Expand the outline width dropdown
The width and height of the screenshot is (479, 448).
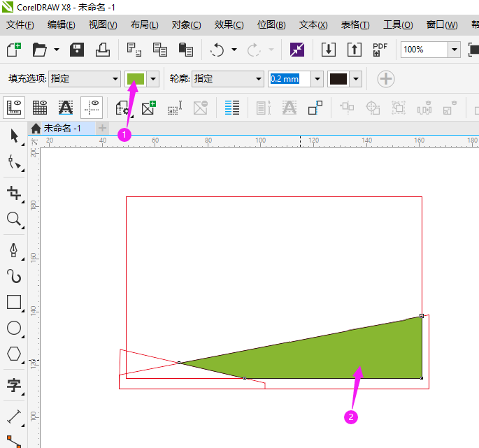tap(317, 79)
